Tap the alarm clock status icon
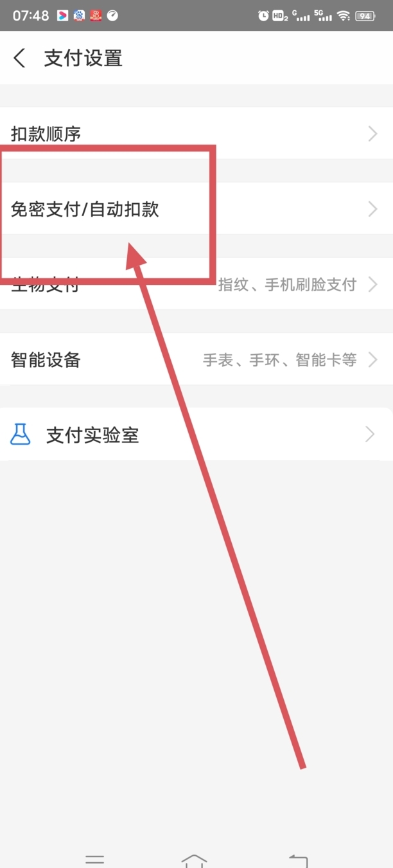The image size is (393, 868). click(x=263, y=16)
